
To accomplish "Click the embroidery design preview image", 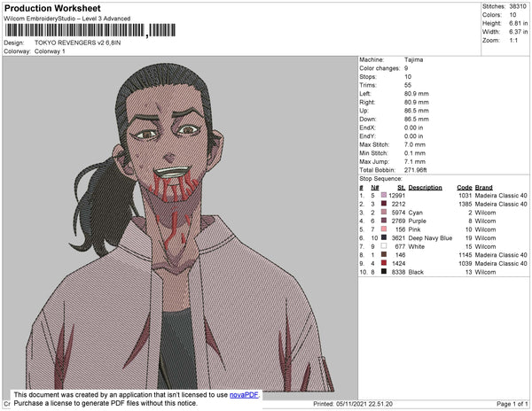I will coord(180,228).
